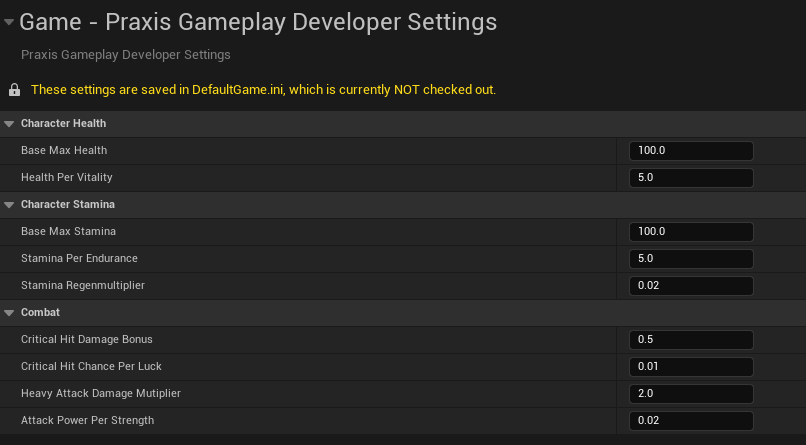Select the Attack Power Per Strength row label
Screen dimensions: 806x445
pos(87,420)
